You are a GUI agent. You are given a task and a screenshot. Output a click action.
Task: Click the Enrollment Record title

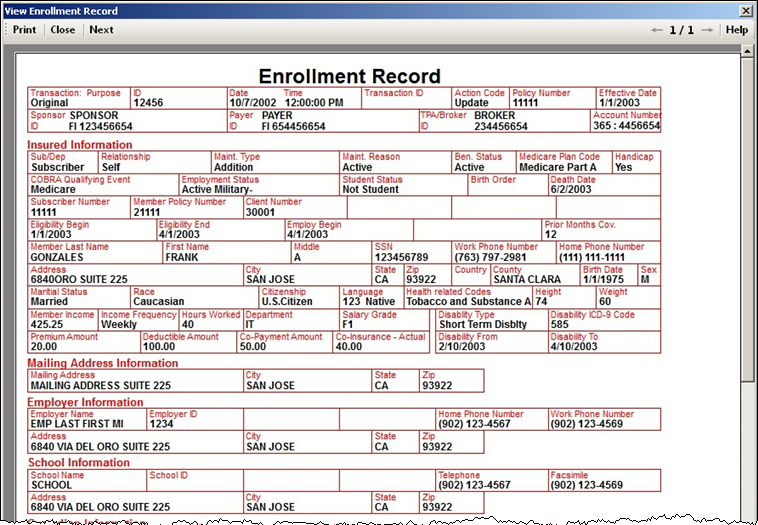click(x=350, y=76)
